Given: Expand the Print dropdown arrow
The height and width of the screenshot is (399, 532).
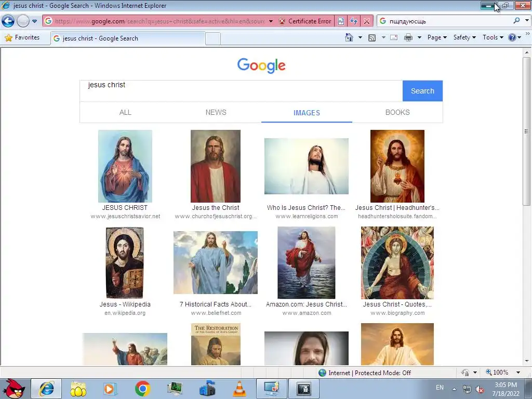Looking at the screenshot, I should click(x=419, y=37).
